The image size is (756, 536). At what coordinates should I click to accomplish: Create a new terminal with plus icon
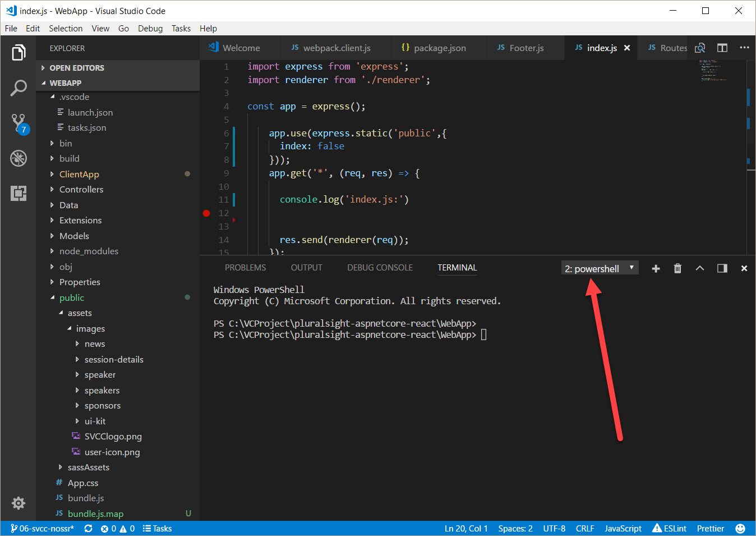[656, 269]
